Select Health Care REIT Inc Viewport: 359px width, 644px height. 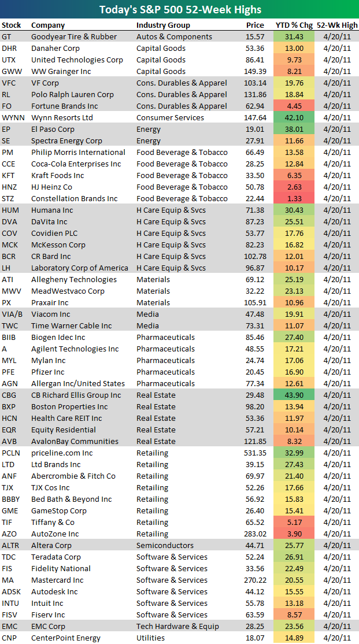[x=66, y=418]
